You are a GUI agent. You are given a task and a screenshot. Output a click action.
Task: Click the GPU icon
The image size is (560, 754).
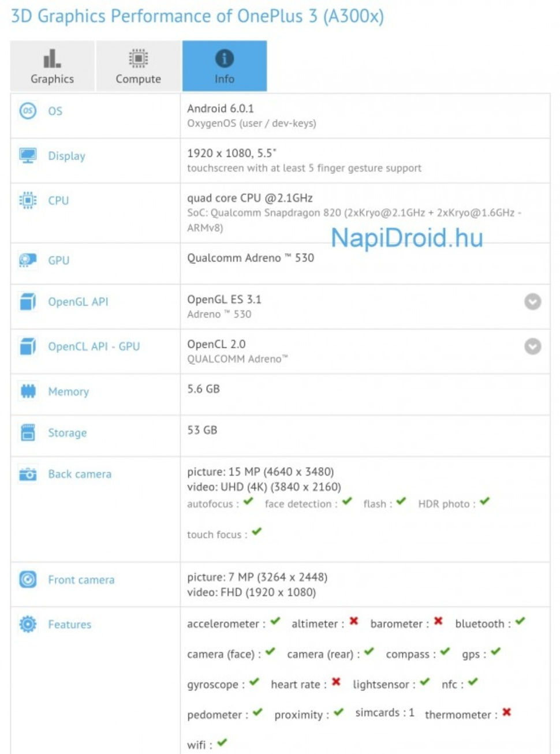click(28, 260)
